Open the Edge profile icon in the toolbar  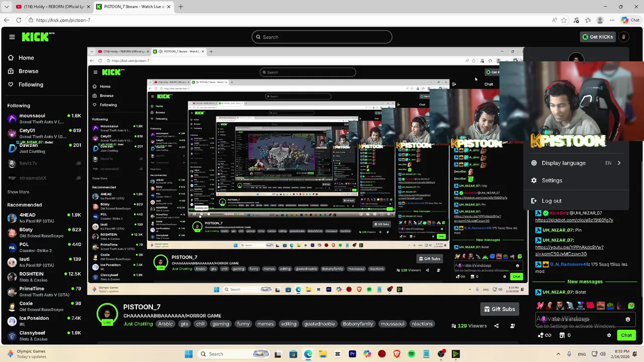click(x=600, y=20)
